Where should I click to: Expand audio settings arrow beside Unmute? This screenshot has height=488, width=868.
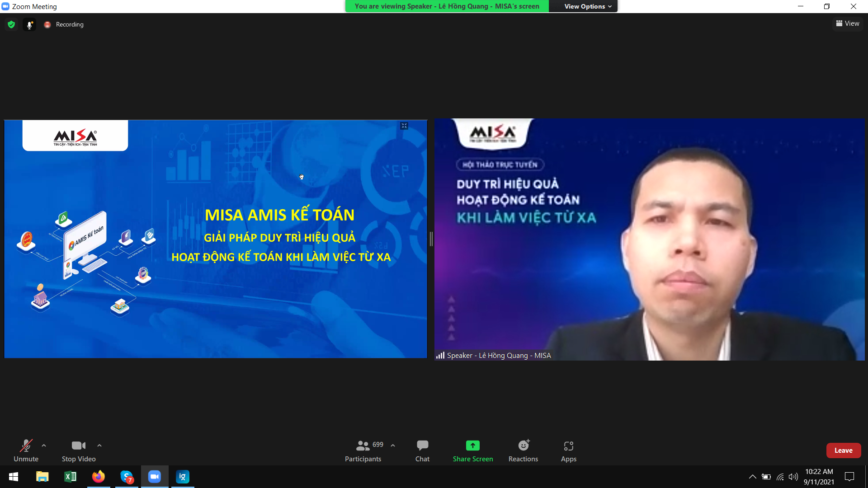(x=44, y=446)
